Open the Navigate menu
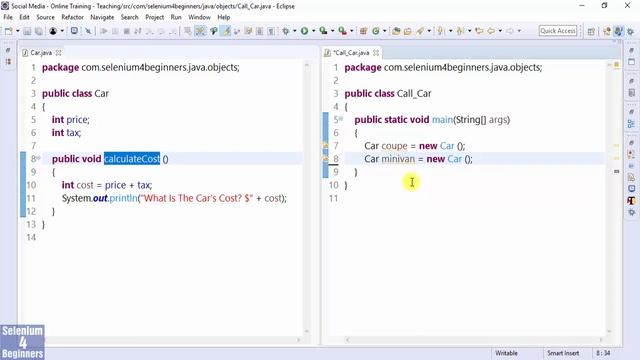 click(102, 17)
